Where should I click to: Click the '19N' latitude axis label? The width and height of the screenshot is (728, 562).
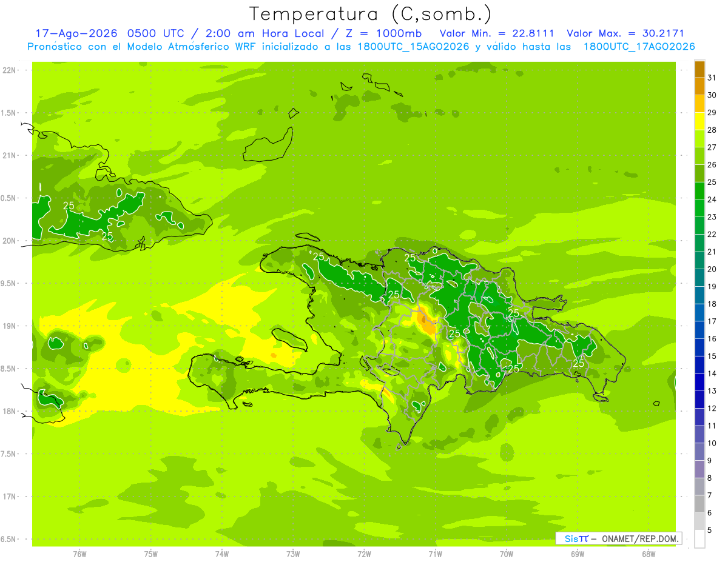(10, 326)
